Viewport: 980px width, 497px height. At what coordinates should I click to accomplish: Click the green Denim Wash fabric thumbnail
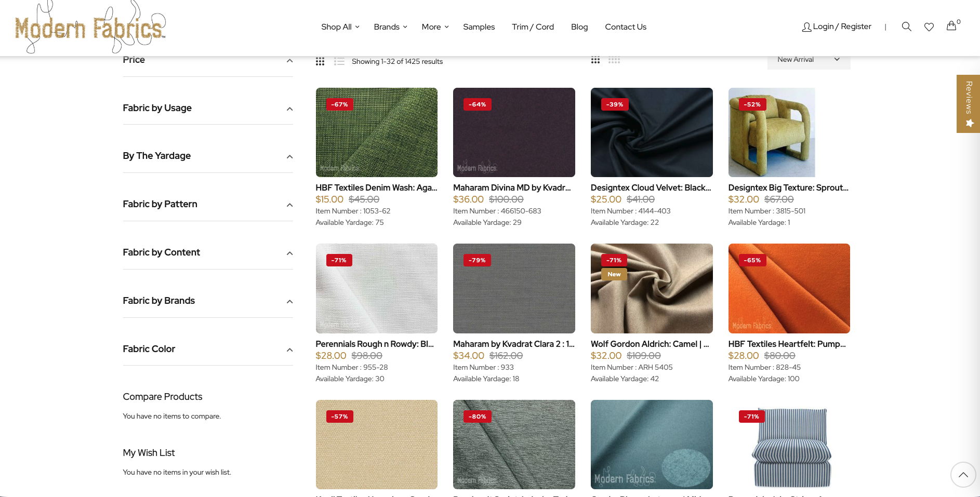(377, 132)
